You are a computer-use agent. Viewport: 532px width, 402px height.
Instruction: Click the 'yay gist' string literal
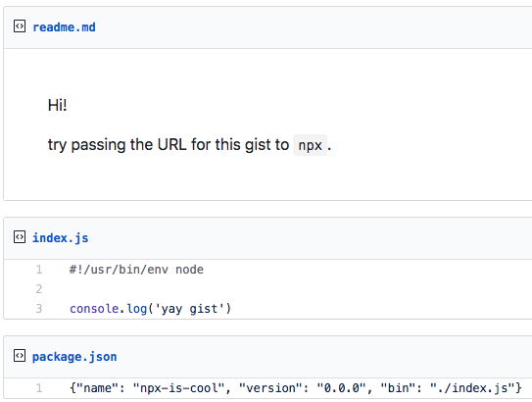point(189,309)
